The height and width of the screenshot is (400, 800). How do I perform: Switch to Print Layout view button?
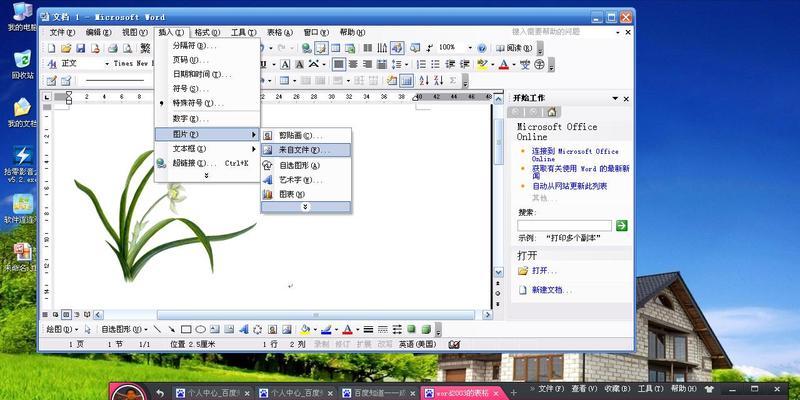(66, 314)
